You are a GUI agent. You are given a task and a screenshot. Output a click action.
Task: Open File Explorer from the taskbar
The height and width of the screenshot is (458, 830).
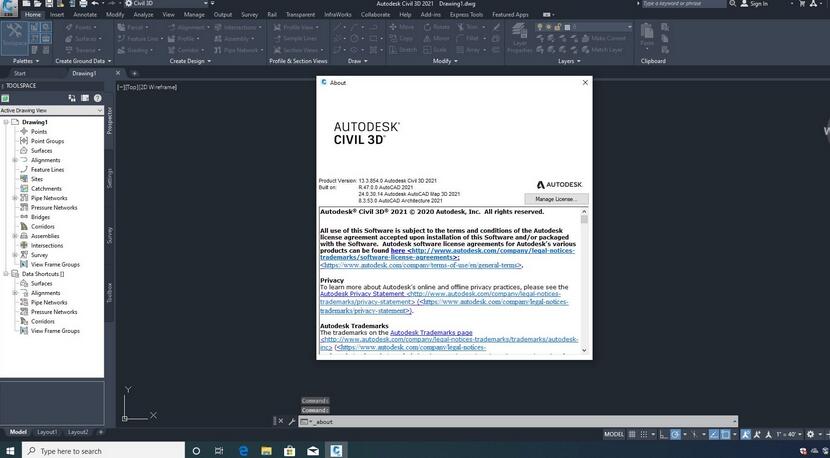[x=266, y=451]
